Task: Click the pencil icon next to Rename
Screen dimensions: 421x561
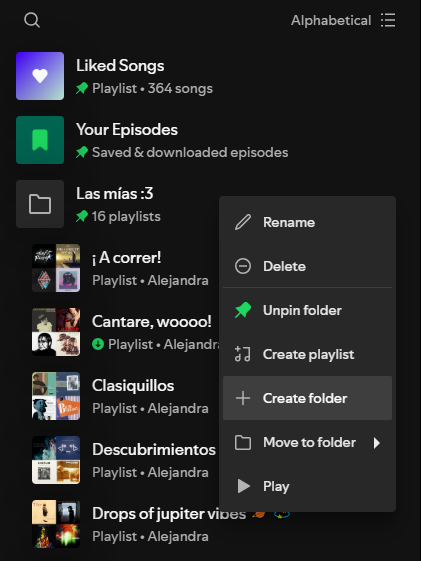Action: click(x=243, y=222)
